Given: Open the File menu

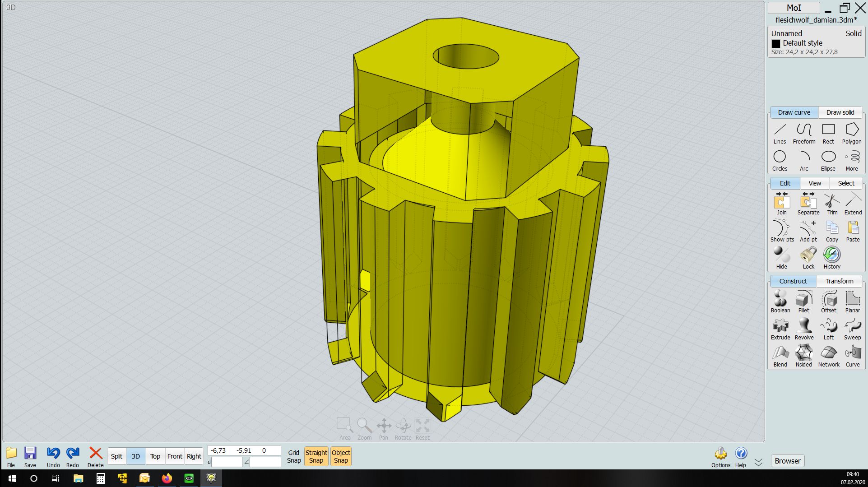Looking at the screenshot, I should click(11, 457).
